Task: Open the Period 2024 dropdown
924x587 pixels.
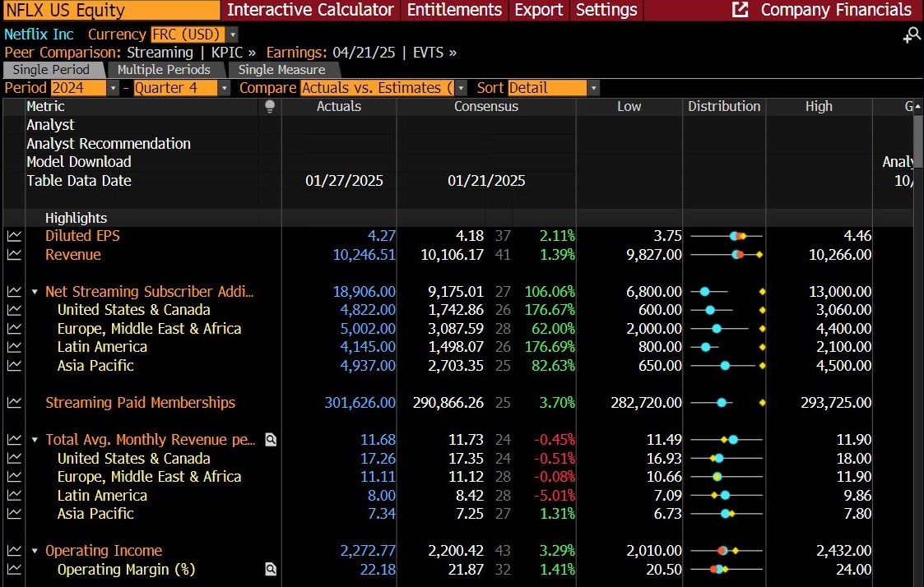Action: 114,87
